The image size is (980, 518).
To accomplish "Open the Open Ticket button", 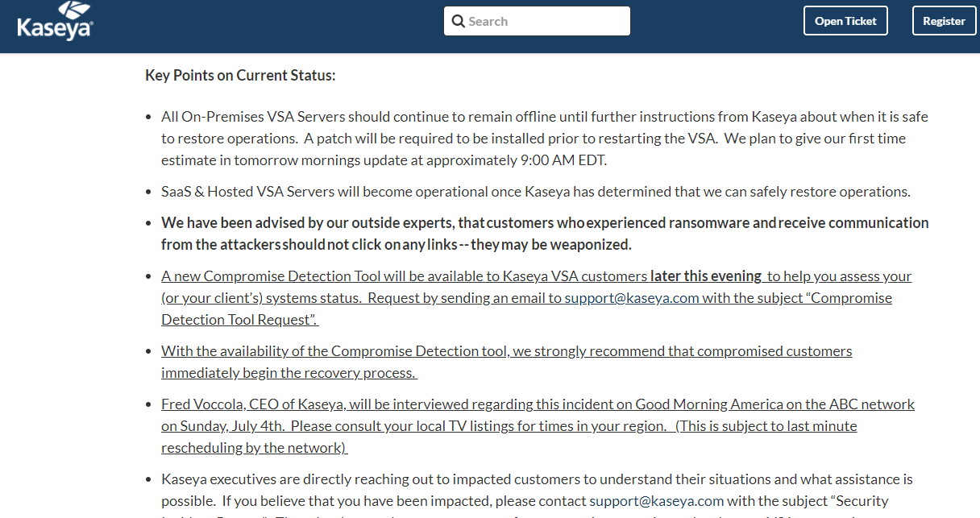I will coord(845,21).
